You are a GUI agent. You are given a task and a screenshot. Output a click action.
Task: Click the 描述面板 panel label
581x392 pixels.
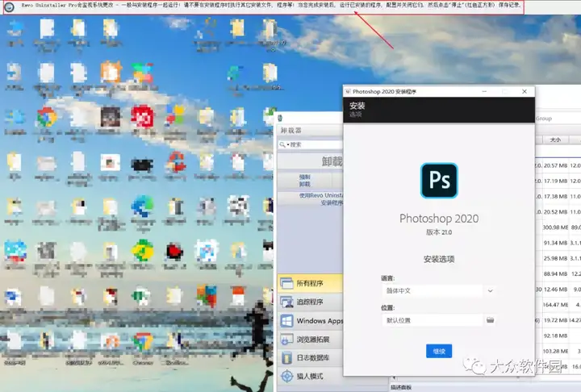point(401,387)
